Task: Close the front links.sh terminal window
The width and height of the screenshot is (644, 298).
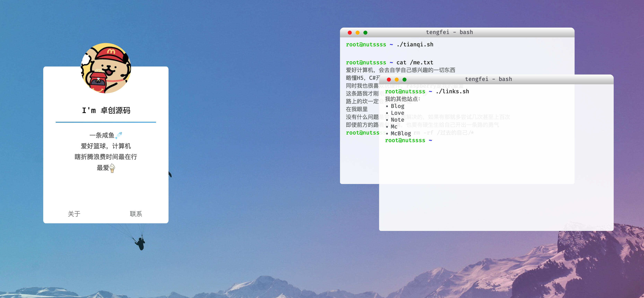Action: coord(389,80)
